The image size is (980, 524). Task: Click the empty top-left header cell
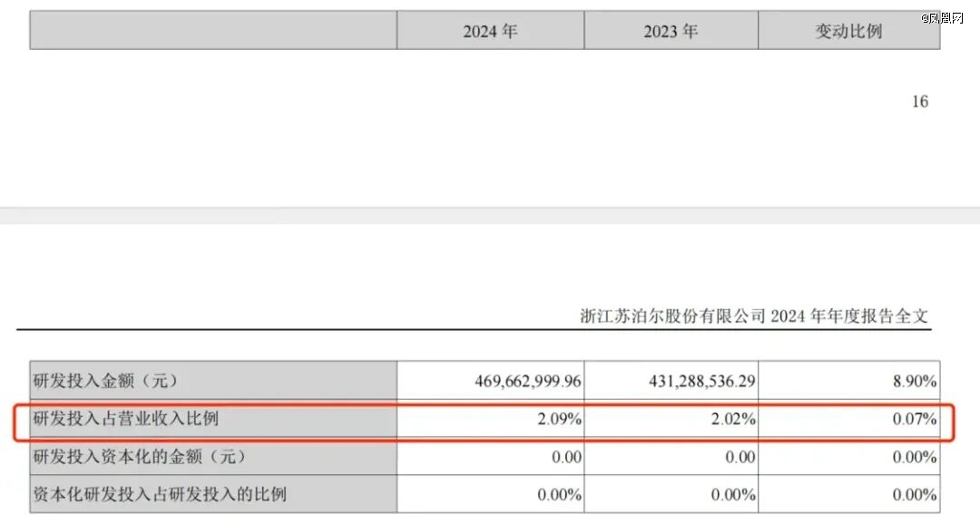213,31
